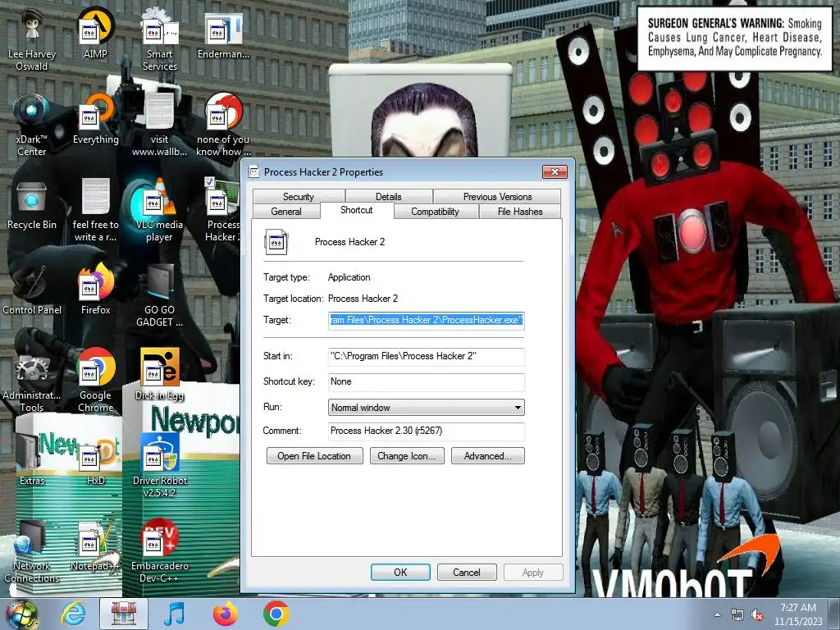The width and height of the screenshot is (840, 630).
Task: Open the Run window mode dropdown
Action: pyautogui.click(x=426, y=408)
